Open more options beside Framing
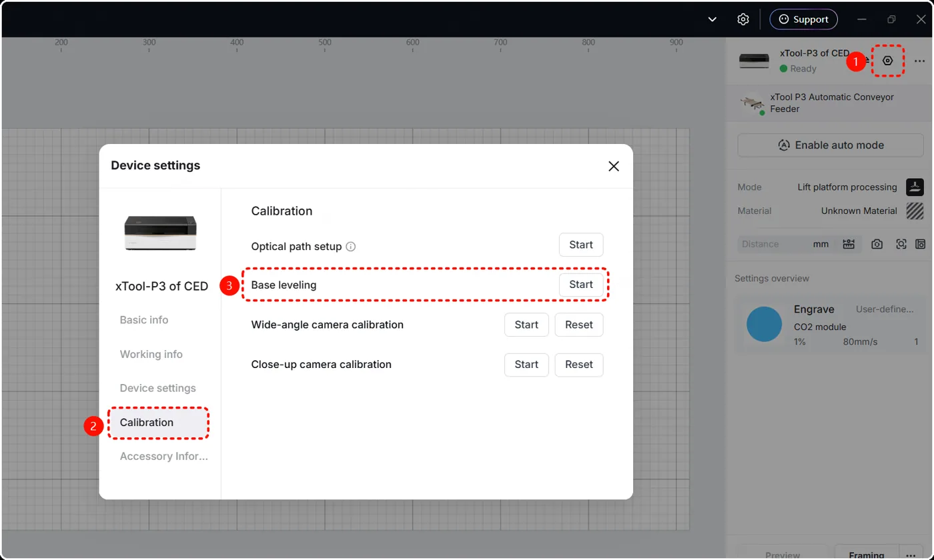Viewport: 934px width, 560px height. point(911,554)
